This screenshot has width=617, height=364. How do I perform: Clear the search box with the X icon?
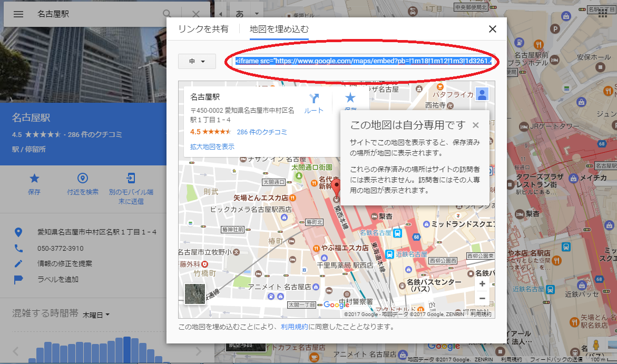pos(195,14)
